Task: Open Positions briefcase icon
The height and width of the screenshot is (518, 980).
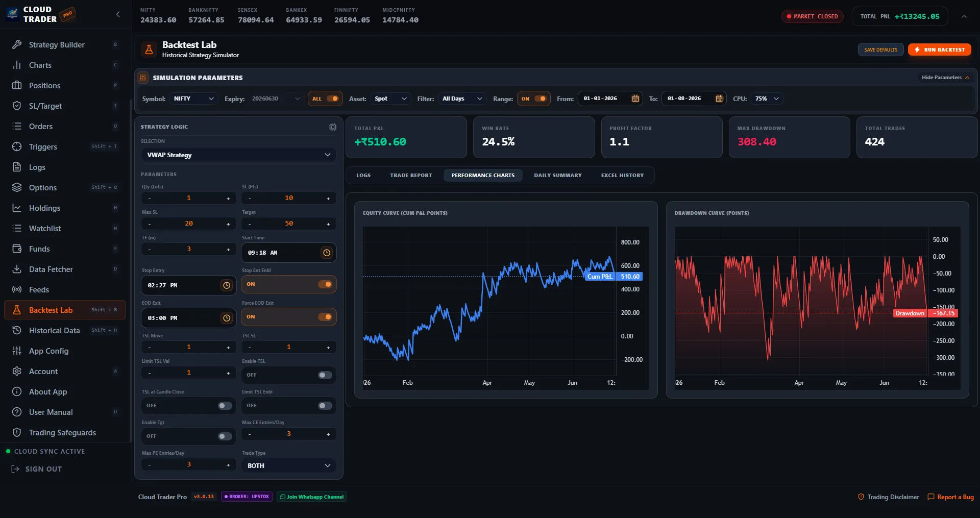Action: (x=17, y=85)
